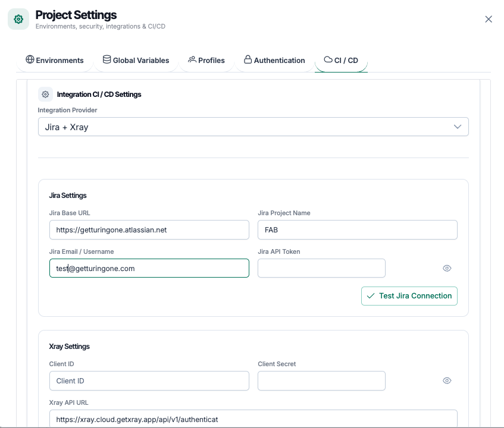Viewport: 504px width, 428px height.
Task: Click the Xray API URL field
Action: [x=253, y=419]
